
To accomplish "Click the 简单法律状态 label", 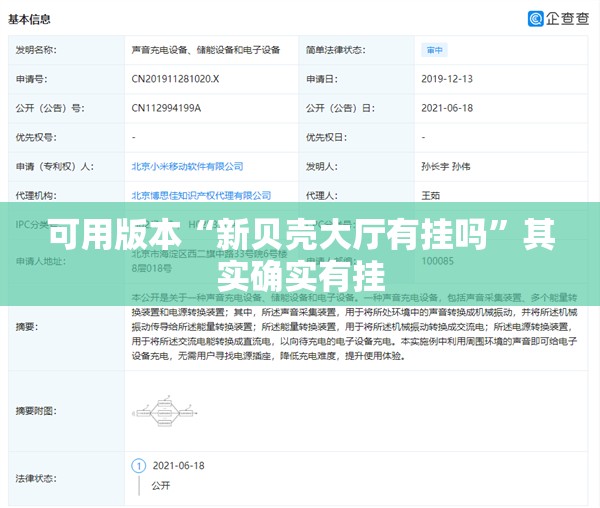I will coord(336,50).
